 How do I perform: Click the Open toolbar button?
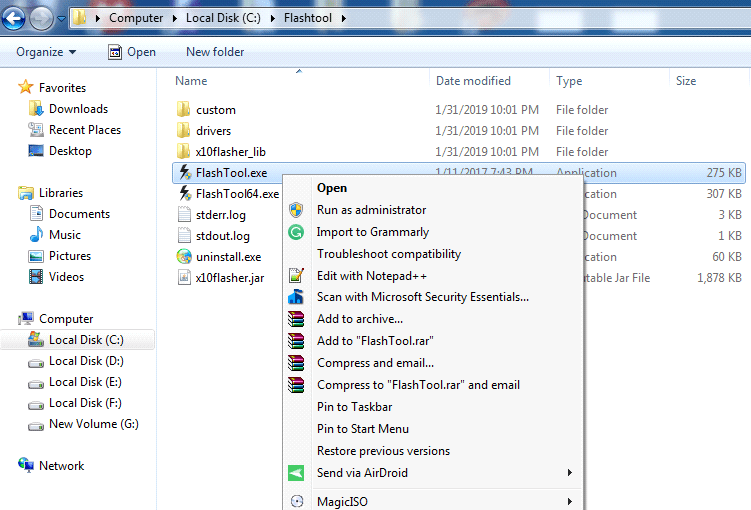(132, 52)
